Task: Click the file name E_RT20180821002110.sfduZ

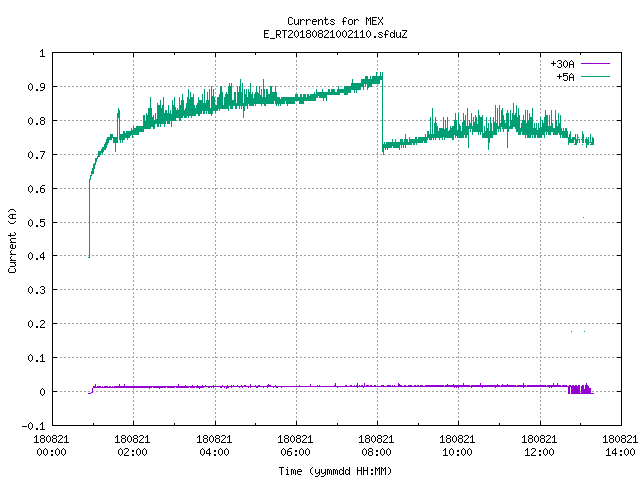Action: tap(335, 34)
